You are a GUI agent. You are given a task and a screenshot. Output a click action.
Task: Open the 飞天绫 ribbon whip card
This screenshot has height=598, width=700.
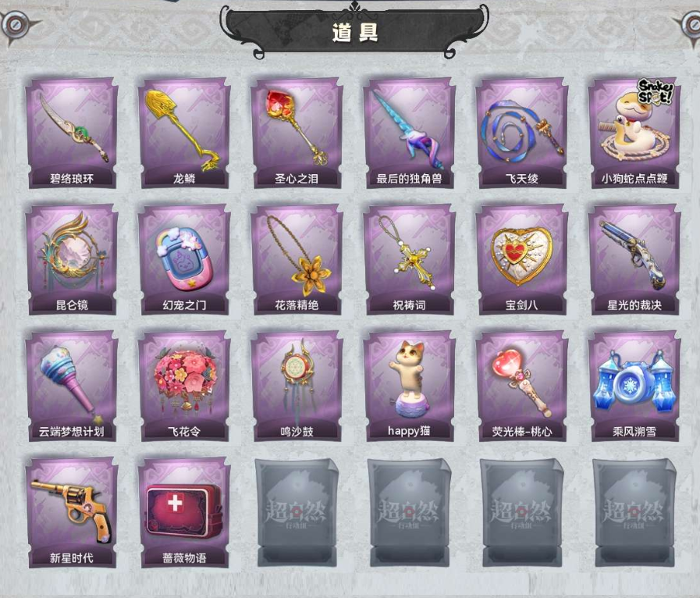click(522, 133)
